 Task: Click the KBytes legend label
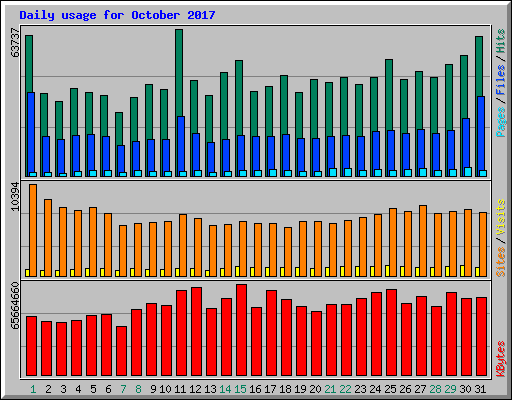(501, 359)
